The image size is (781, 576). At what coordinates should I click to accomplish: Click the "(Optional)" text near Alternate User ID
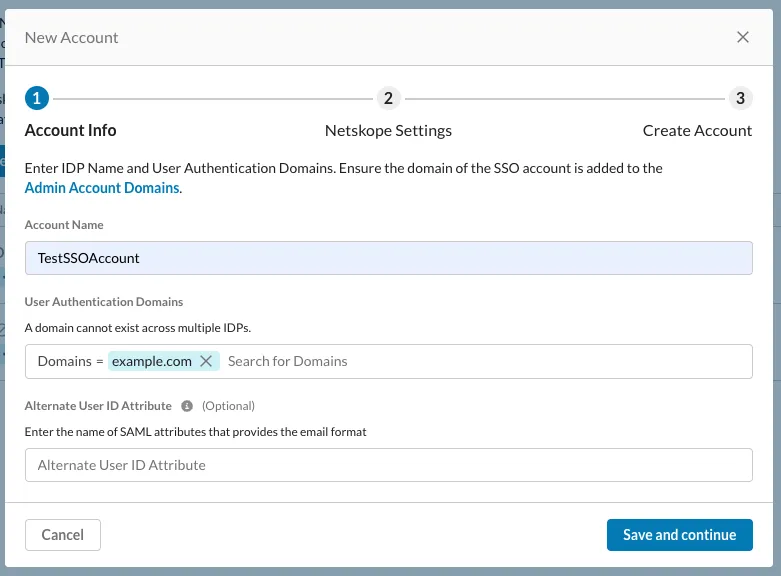click(x=228, y=406)
